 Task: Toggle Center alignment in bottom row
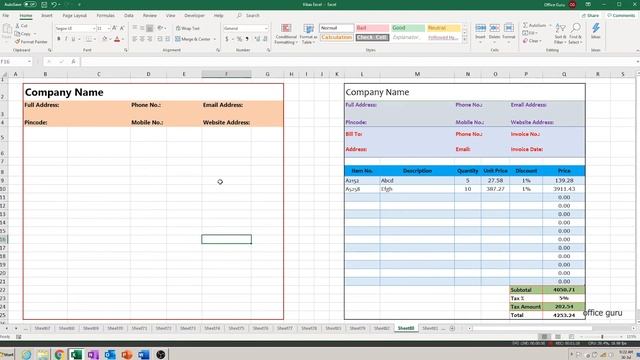(142, 39)
